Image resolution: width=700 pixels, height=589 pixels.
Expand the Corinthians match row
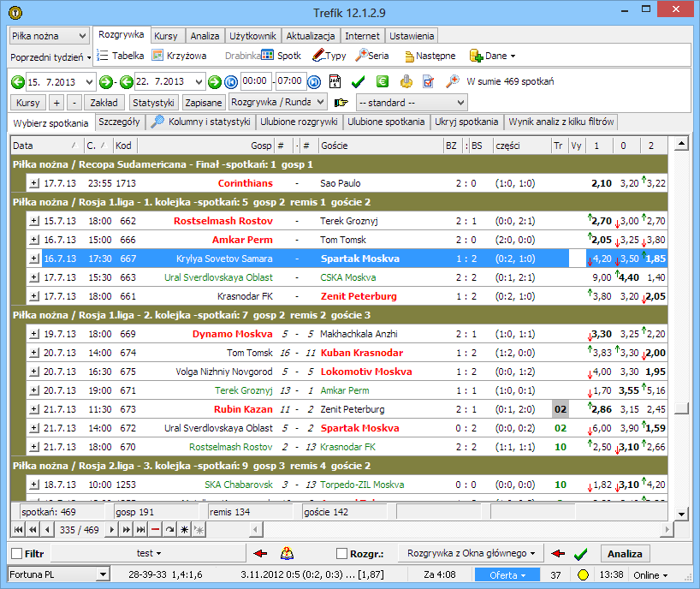tap(34, 183)
